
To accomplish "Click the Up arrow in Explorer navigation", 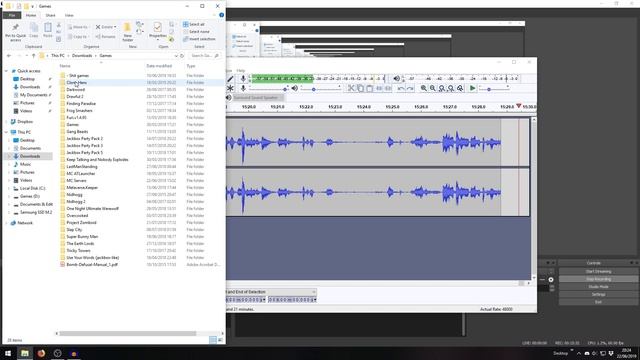I will (x=33, y=56).
